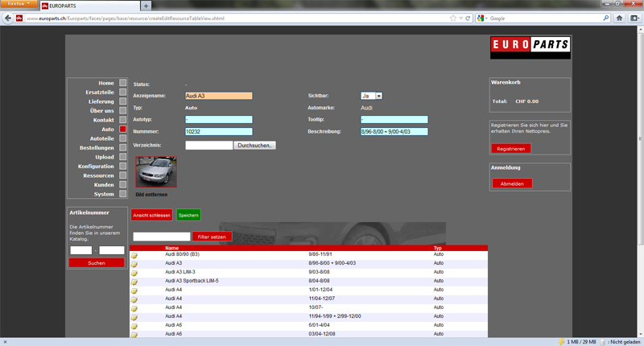Click the Bild entfernen link
Viewport: 644px width, 346px height.
pyautogui.click(x=151, y=195)
